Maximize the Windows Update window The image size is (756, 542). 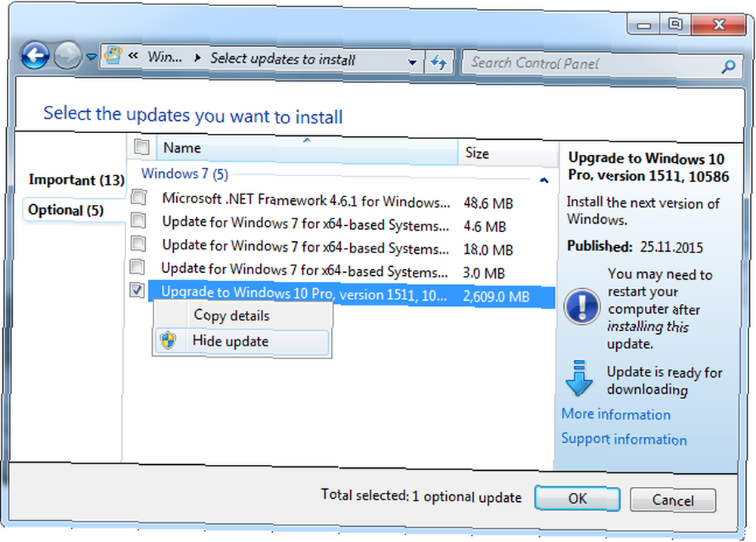point(675,24)
